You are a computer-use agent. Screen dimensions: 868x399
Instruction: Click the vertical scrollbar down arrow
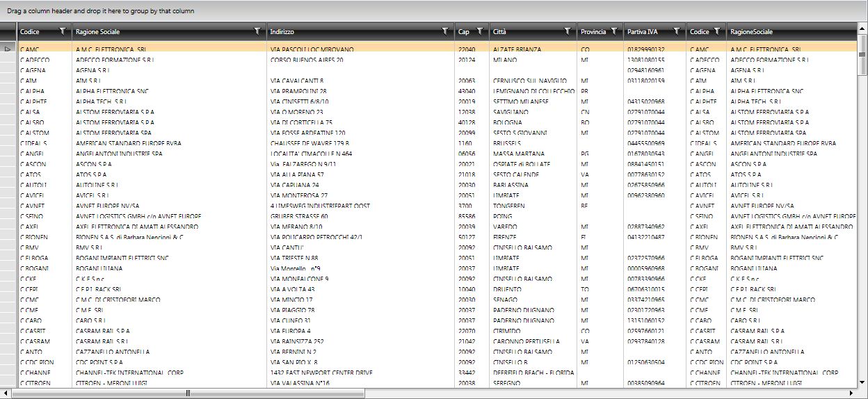pos(862,382)
